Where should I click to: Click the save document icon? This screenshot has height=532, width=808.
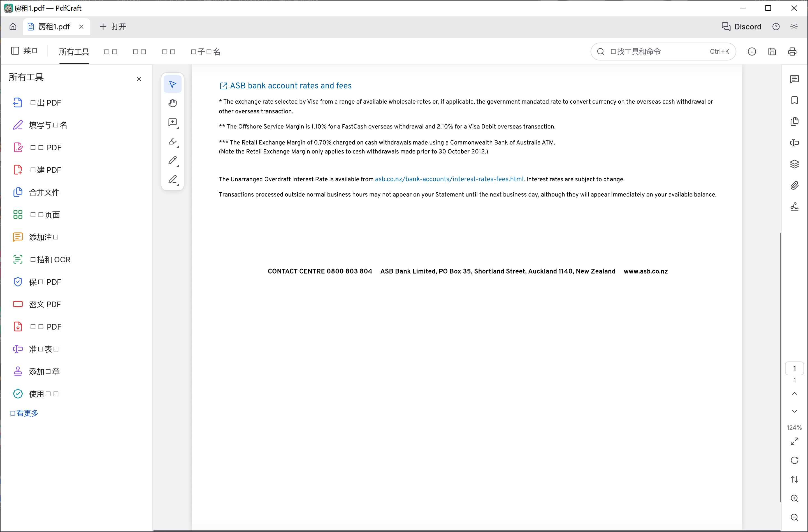(772, 52)
